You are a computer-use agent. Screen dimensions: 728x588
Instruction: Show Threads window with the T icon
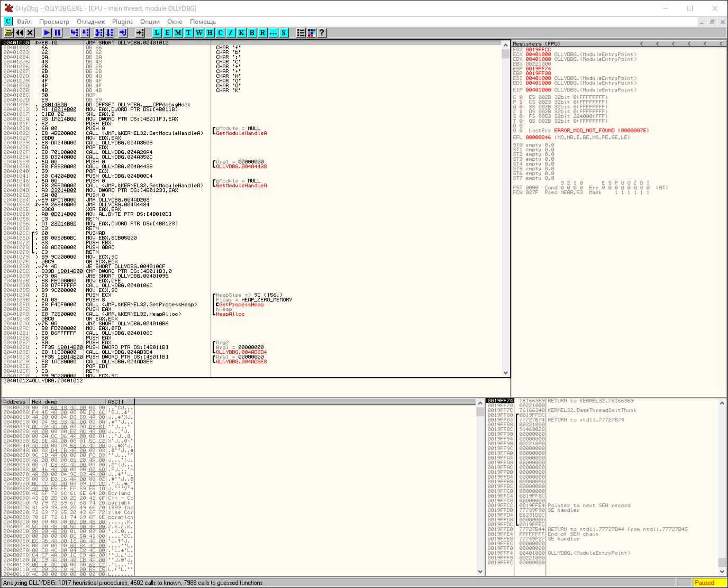[x=188, y=33]
